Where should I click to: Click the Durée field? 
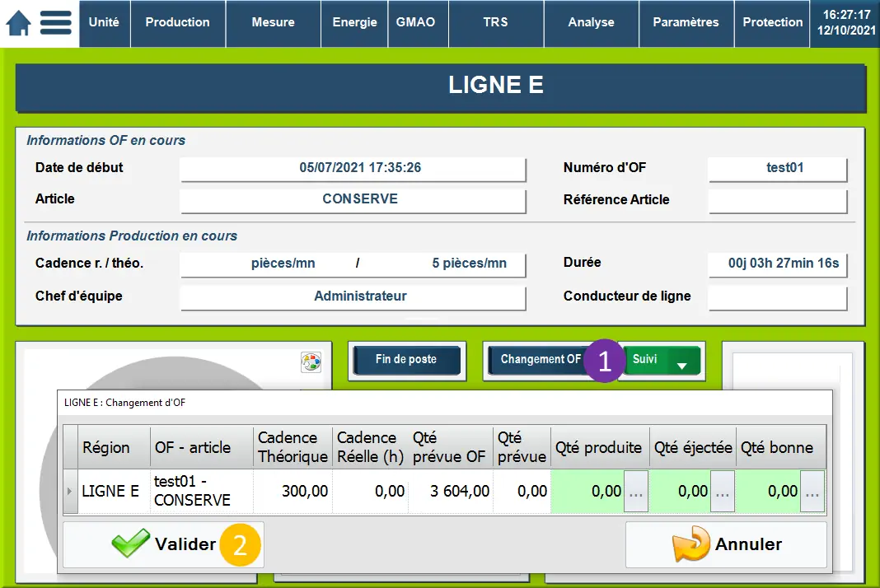coord(778,264)
